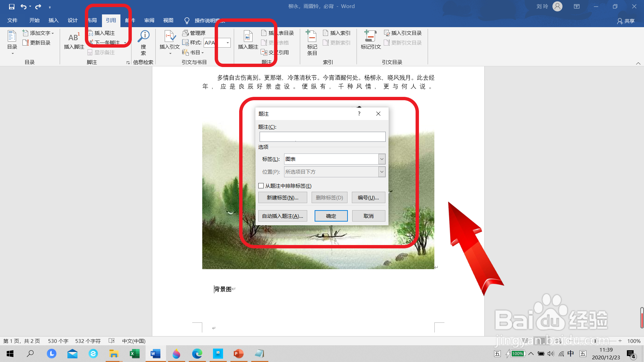Click the volume icon in system tray

click(550, 354)
